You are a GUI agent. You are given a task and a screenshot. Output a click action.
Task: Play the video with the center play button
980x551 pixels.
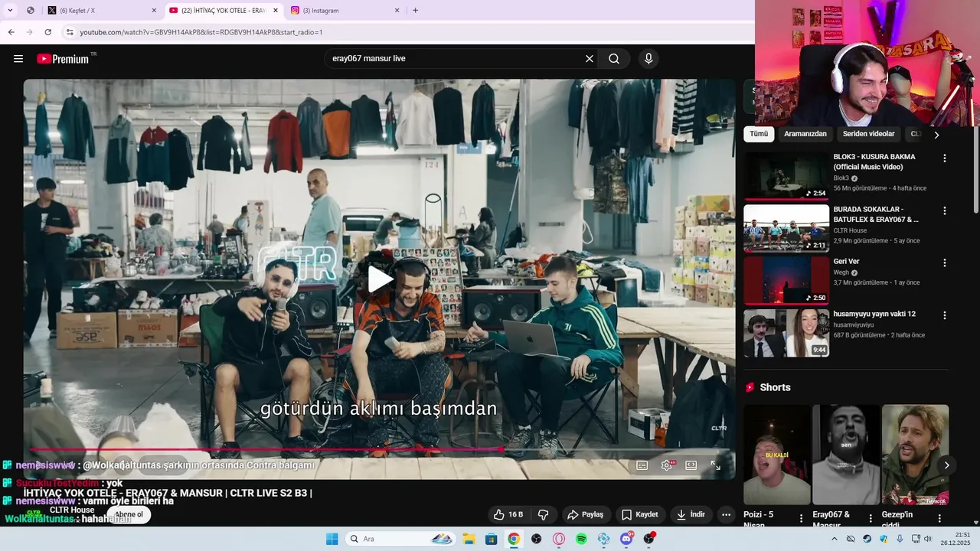tap(379, 279)
